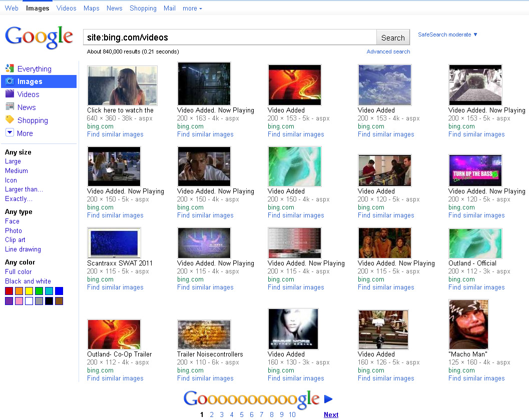The height and width of the screenshot is (420, 529).
Task: Go to News in the top navigation
Action: [x=115, y=8]
